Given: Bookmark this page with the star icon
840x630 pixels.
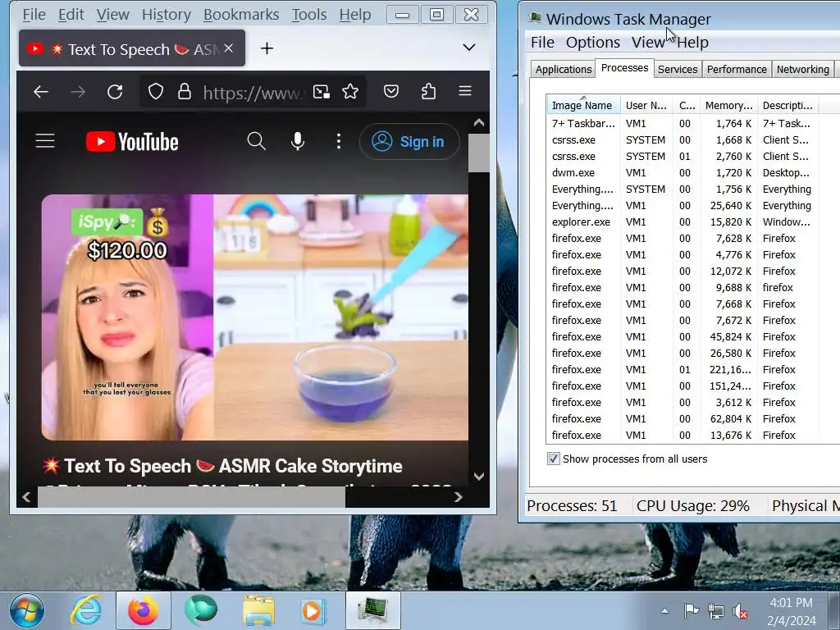Looking at the screenshot, I should click(350, 92).
